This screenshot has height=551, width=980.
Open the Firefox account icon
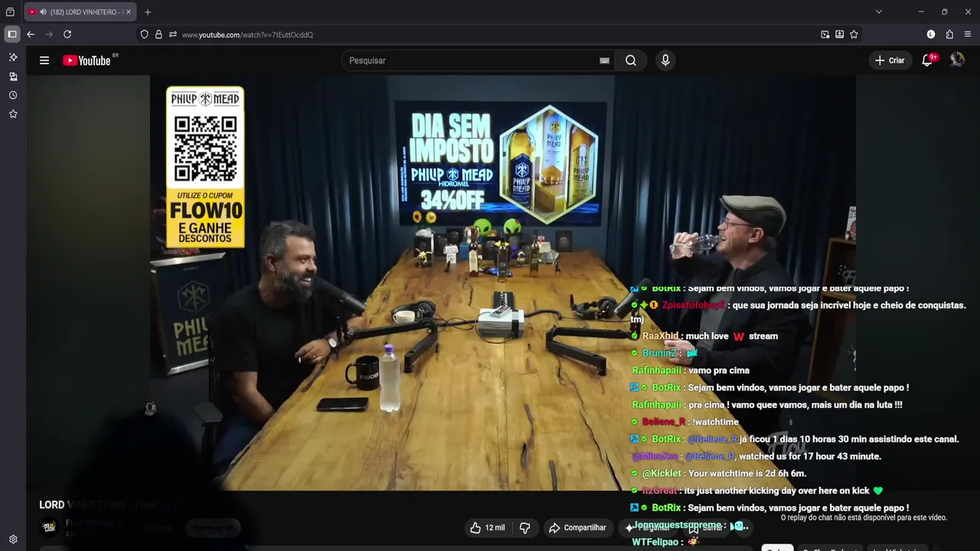[x=931, y=34]
